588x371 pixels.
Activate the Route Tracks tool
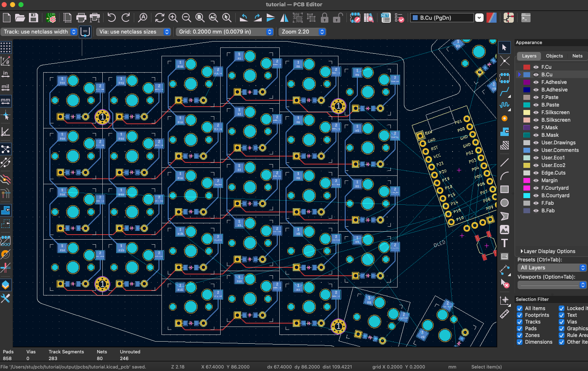point(505,91)
